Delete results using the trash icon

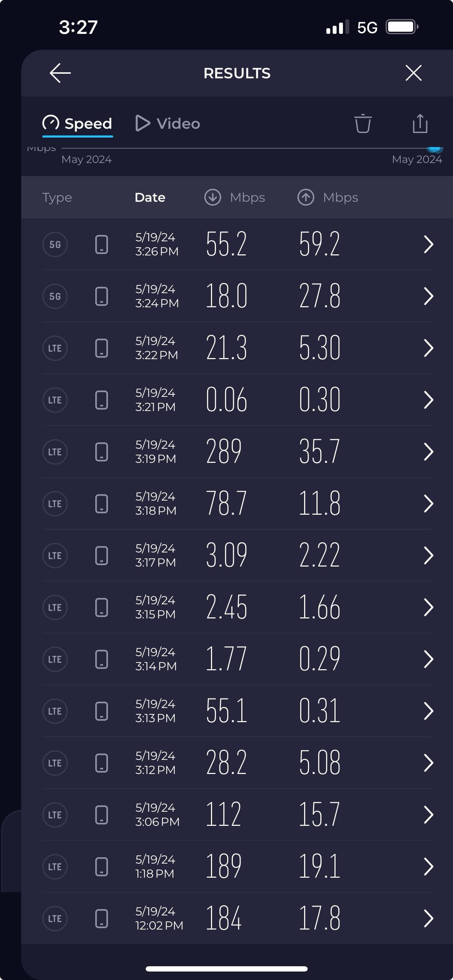tap(362, 123)
